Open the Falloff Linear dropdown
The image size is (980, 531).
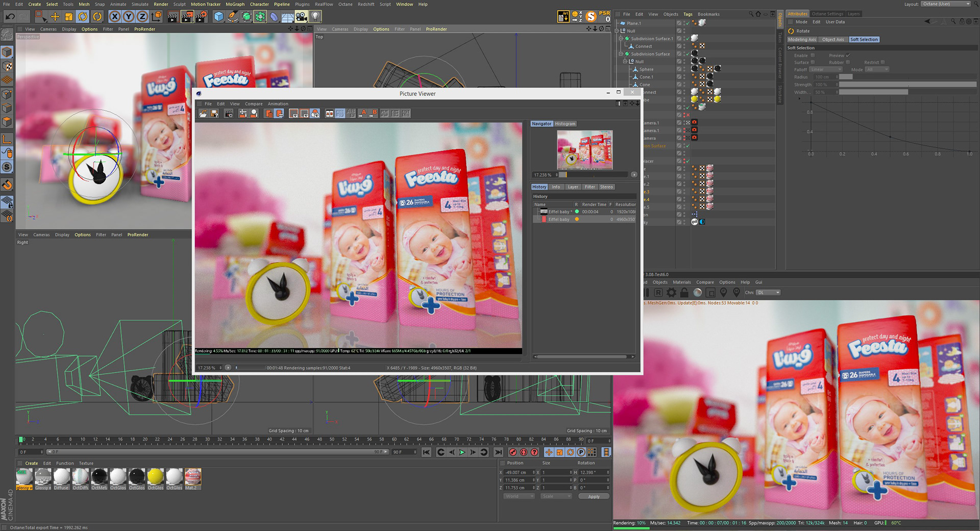pos(826,69)
